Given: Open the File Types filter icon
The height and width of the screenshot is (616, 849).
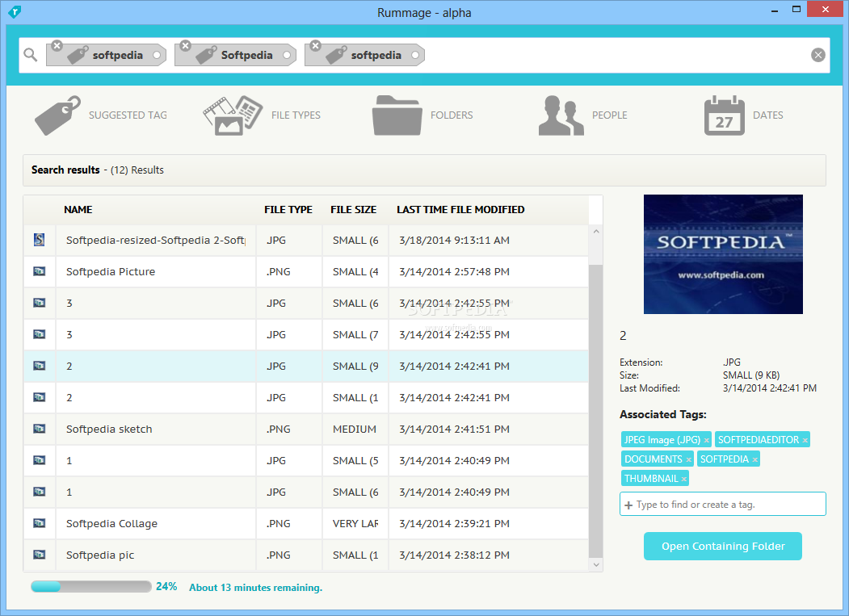Looking at the screenshot, I should (x=233, y=115).
